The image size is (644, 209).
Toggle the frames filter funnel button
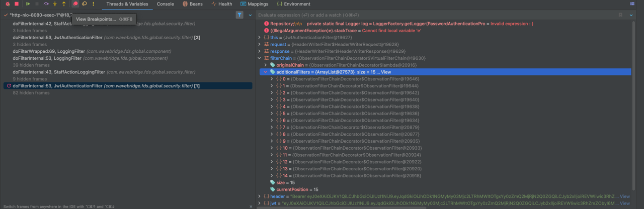tap(239, 15)
